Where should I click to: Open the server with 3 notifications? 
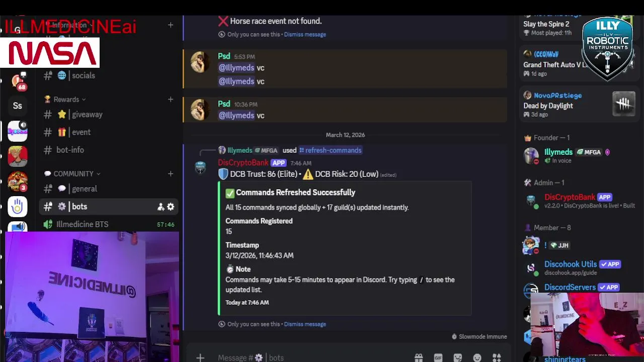18,182
